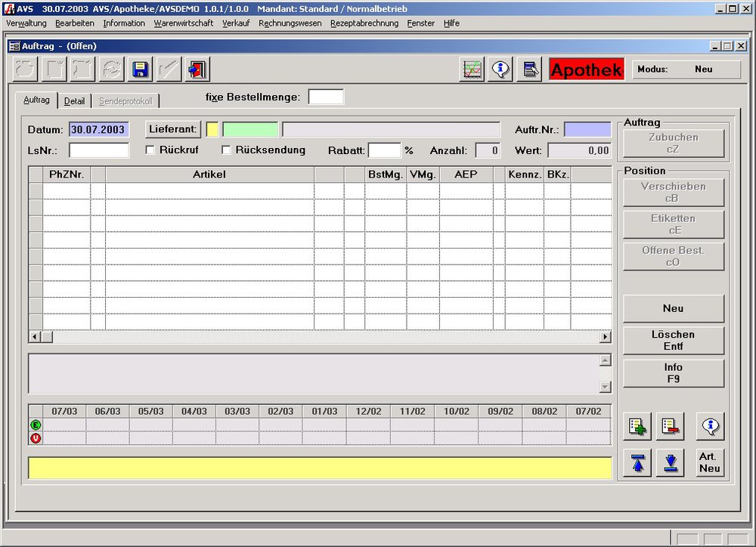Viewport: 756px width, 547px height.
Task: Click the info speech bubble toolbar icon
Action: [500, 70]
